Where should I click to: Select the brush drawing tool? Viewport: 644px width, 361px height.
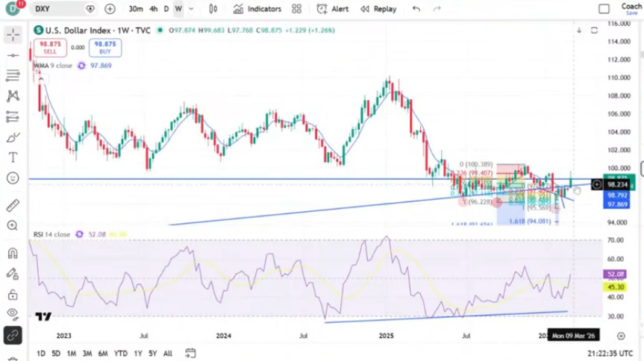tap(13, 137)
